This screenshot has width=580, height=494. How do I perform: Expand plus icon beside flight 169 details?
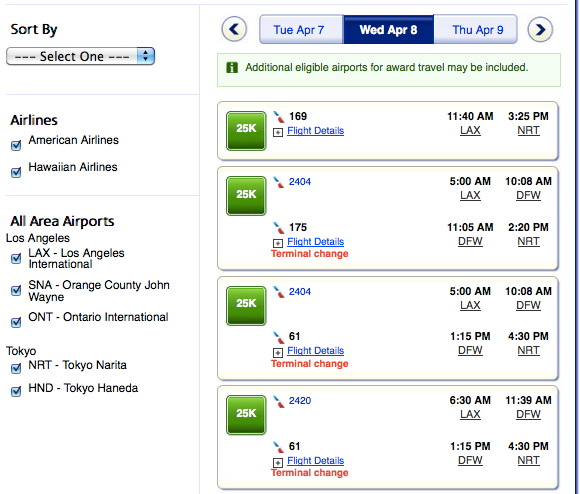(278, 132)
